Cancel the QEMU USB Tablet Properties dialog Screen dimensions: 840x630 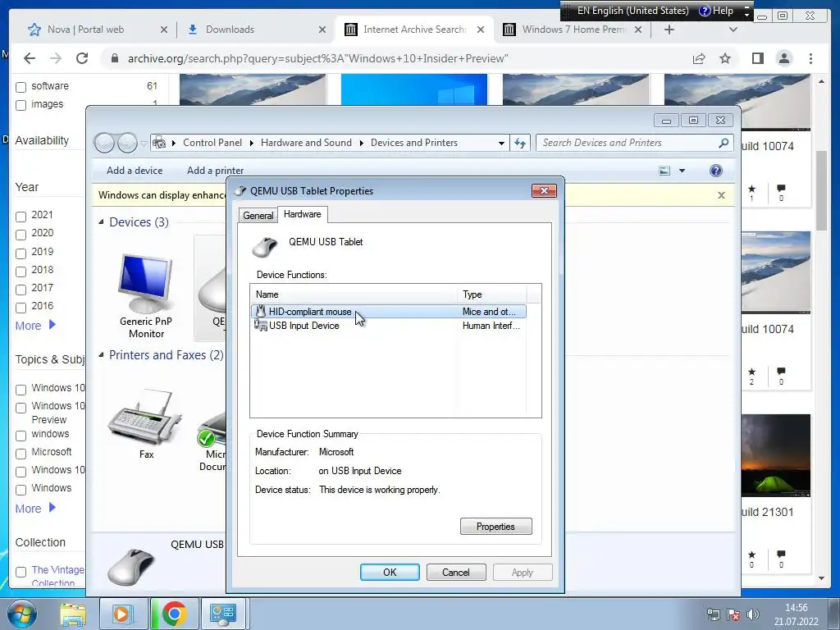[456, 572]
